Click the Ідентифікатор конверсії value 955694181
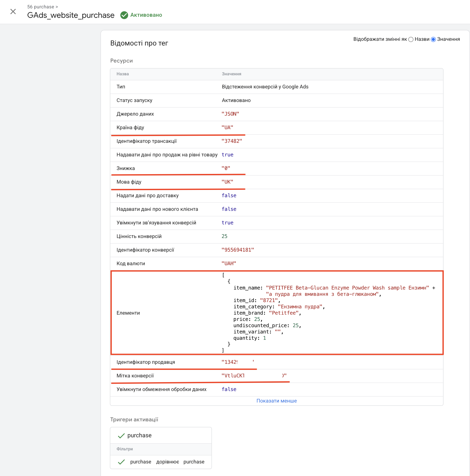 tap(238, 250)
